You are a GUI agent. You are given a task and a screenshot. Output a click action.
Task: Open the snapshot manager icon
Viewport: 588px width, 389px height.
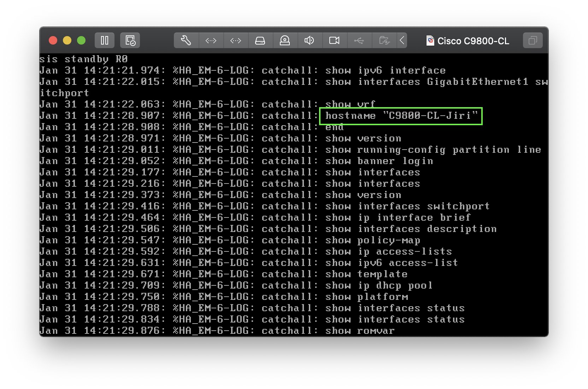click(x=130, y=40)
